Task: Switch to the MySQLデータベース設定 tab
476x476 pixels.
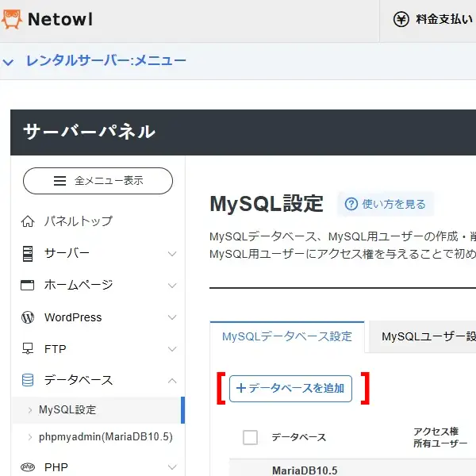Action: 287,336
